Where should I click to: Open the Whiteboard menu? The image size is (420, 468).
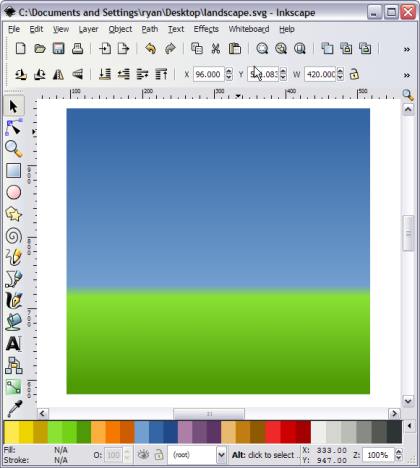(249, 29)
